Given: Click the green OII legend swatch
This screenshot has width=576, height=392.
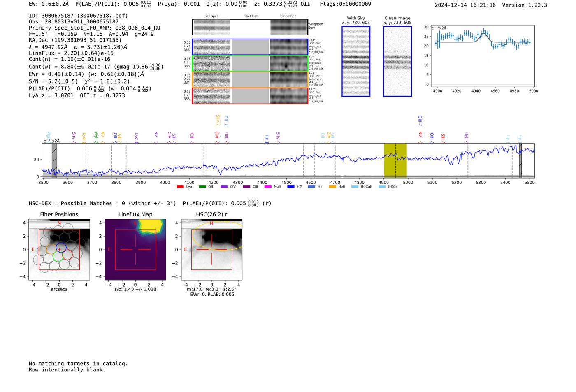Looking at the screenshot, I should click(x=202, y=186).
